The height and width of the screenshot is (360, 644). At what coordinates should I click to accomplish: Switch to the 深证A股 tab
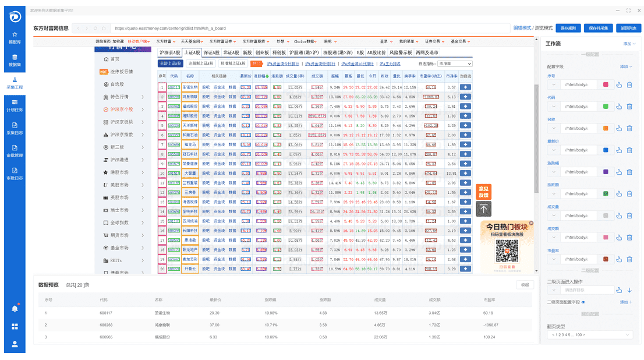tap(211, 52)
